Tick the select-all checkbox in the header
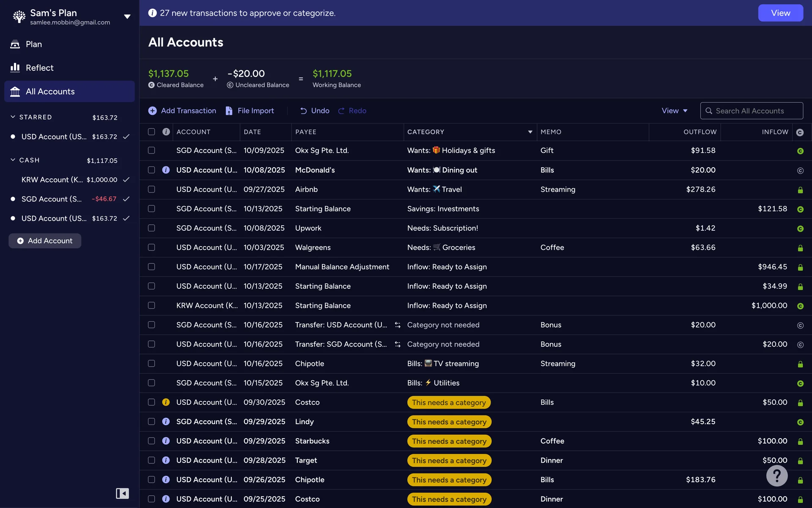The width and height of the screenshot is (812, 508). pyautogui.click(x=151, y=132)
